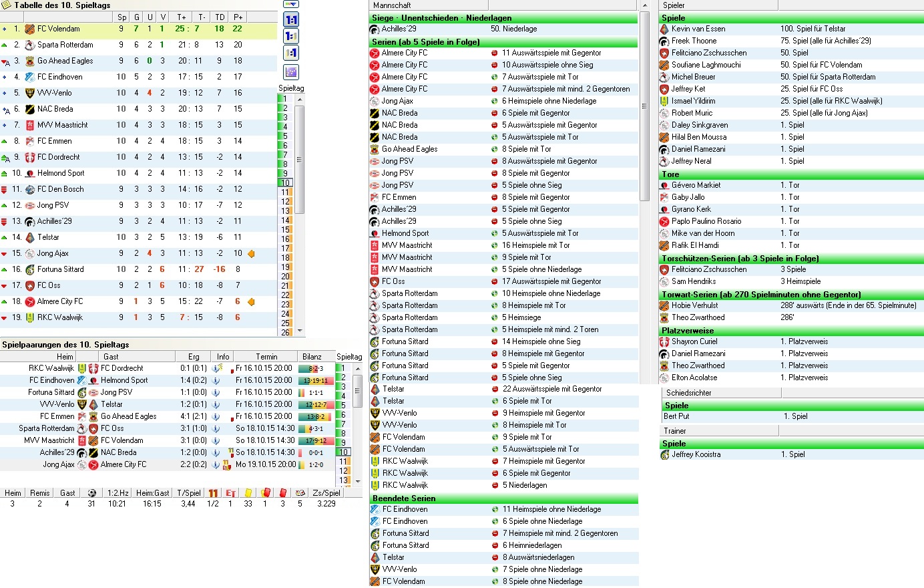Click the Erg column header in the fixtures list
The image size is (924, 588).
pyautogui.click(x=194, y=357)
